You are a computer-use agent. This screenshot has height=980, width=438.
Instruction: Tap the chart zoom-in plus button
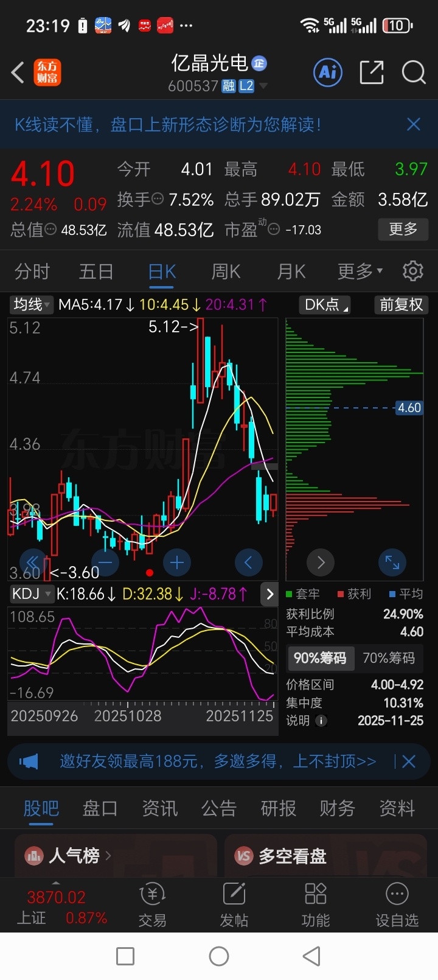[177, 562]
